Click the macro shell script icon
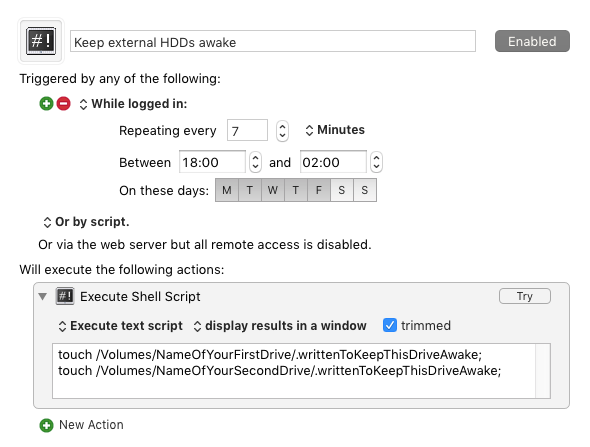Viewport: 590px width, 447px height. point(41,41)
